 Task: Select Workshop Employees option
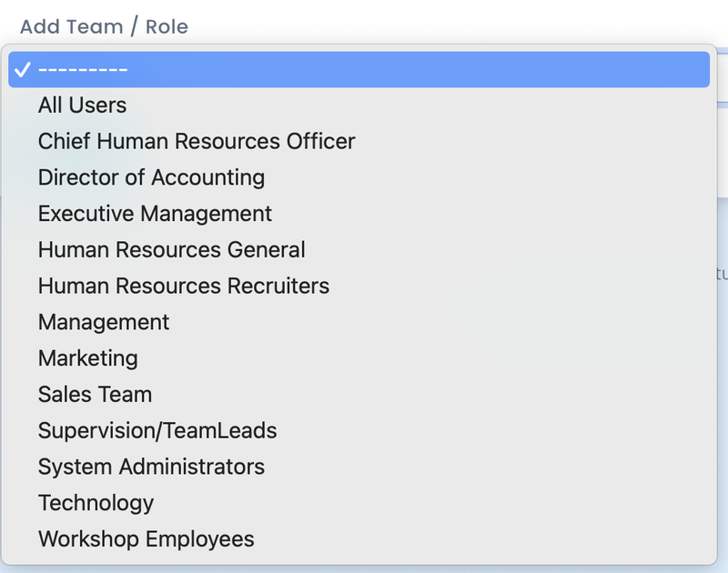coord(146,538)
